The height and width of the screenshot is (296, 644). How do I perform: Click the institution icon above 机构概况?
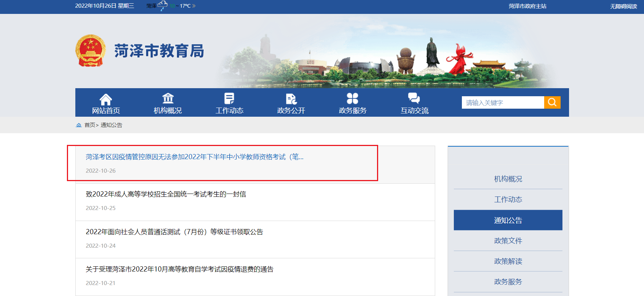tap(168, 98)
